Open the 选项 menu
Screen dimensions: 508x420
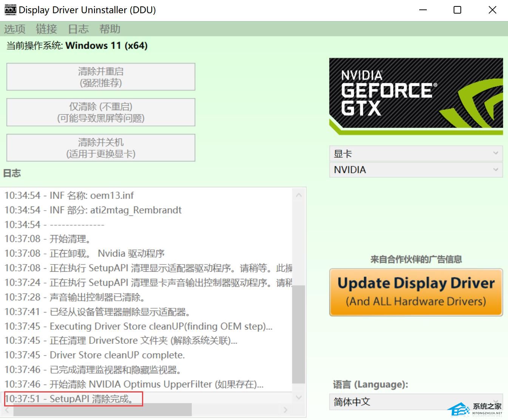(15, 29)
